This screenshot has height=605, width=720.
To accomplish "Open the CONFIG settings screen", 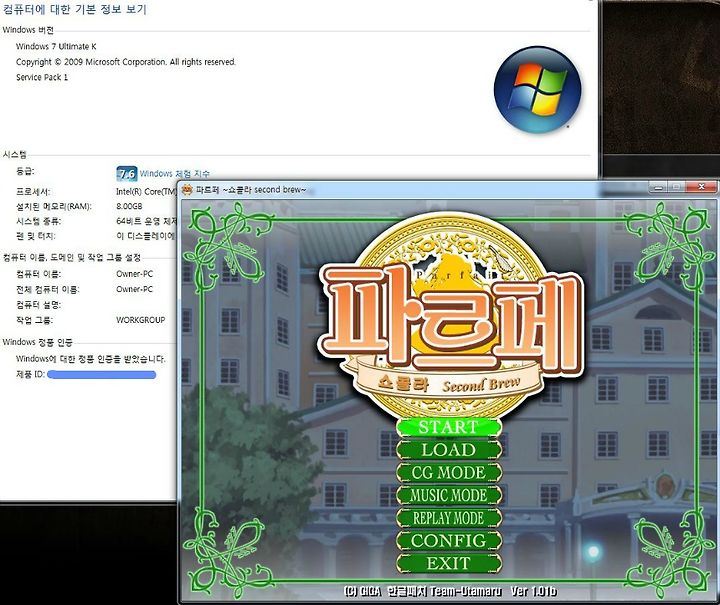I will pyautogui.click(x=449, y=541).
